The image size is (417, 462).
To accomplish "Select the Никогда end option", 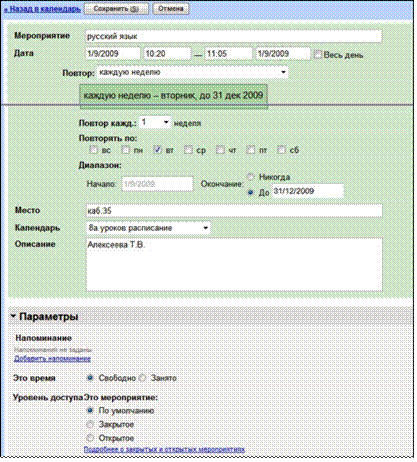I will [250, 177].
